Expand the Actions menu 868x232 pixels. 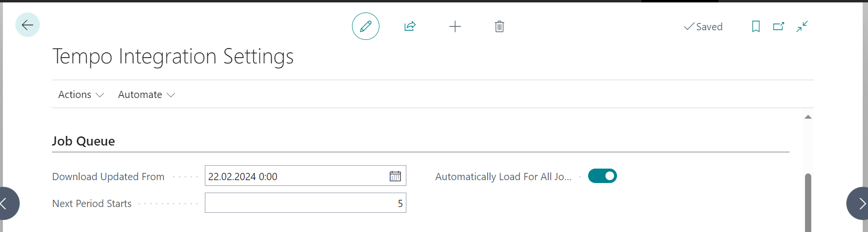tap(81, 95)
